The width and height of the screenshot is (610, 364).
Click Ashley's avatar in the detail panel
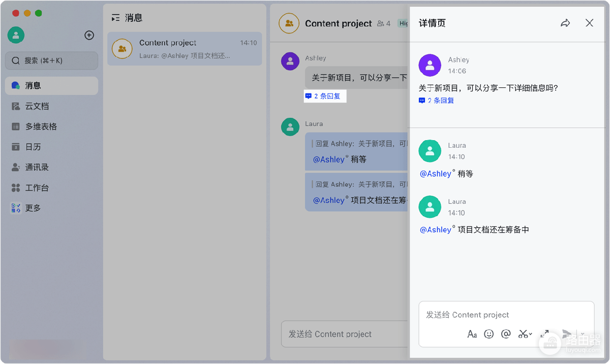pos(430,65)
